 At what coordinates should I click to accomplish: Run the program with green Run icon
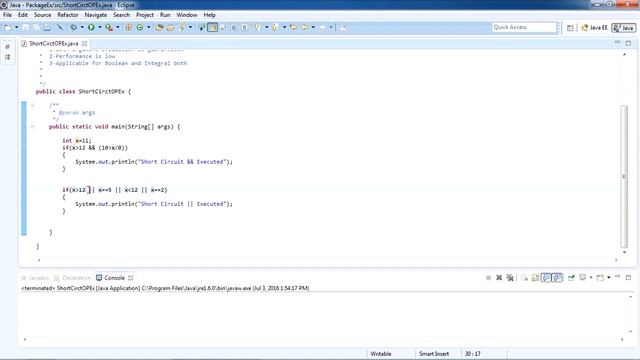[91, 27]
